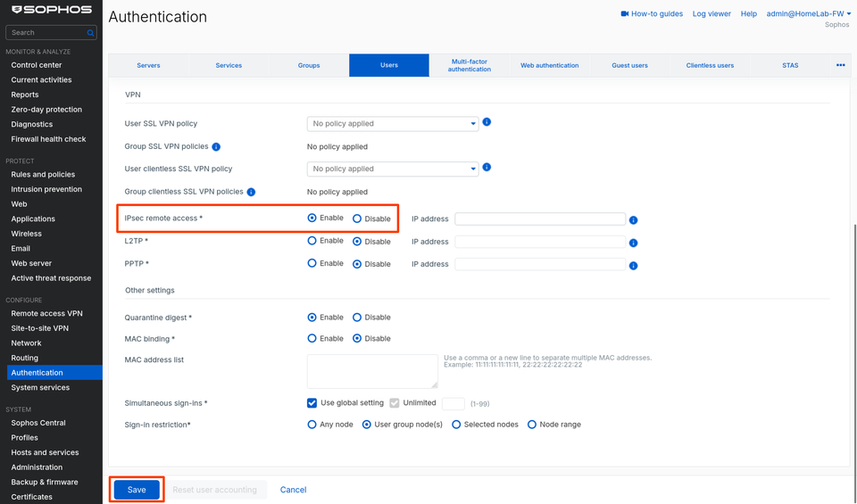
Task: Open info icon next to User clientless SSL VPN policy dropdown
Action: (487, 167)
